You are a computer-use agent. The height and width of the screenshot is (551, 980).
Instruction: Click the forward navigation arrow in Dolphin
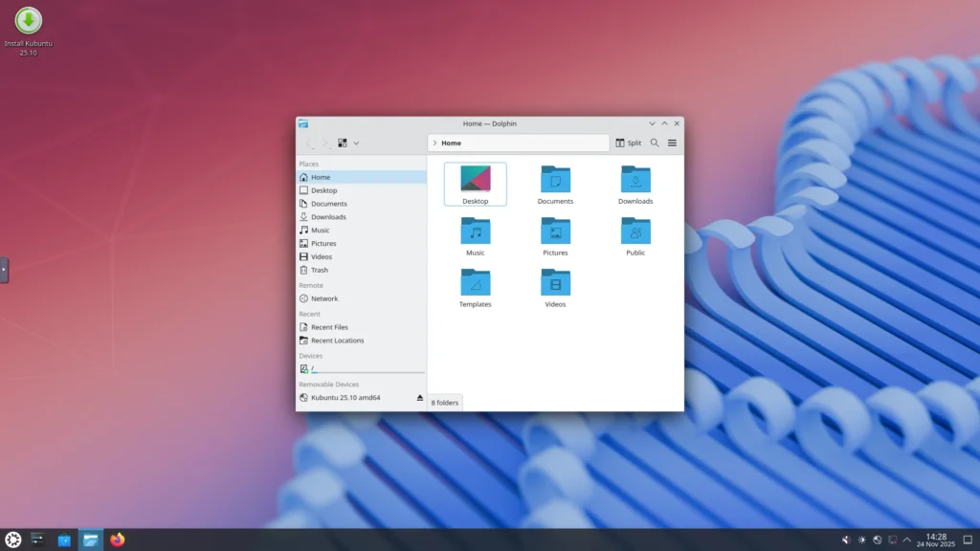(x=325, y=143)
